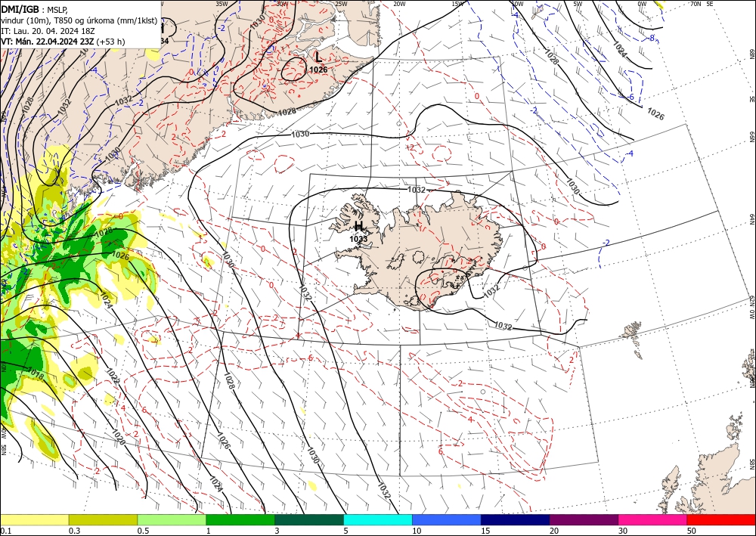Click the dark green 3 mm legend swatch
Screen dimensions: 756x536
[309, 519]
